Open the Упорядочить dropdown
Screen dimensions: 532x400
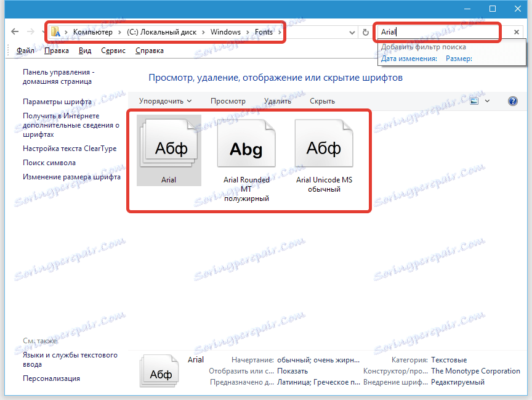pyautogui.click(x=165, y=101)
